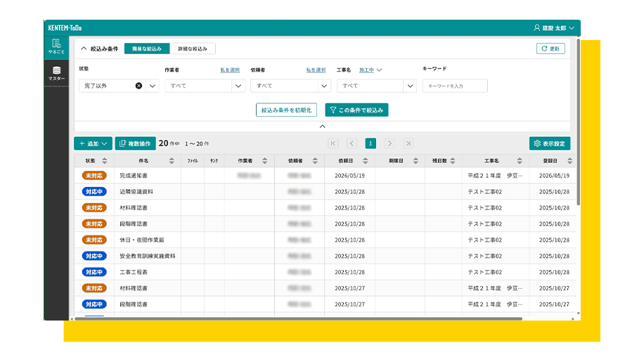Click 私を選択 link for 作業者

230,70
